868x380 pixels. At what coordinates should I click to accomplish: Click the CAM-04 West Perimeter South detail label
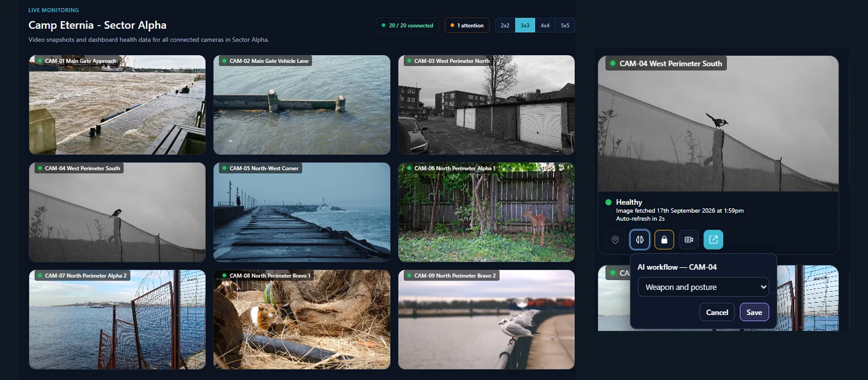click(666, 63)
